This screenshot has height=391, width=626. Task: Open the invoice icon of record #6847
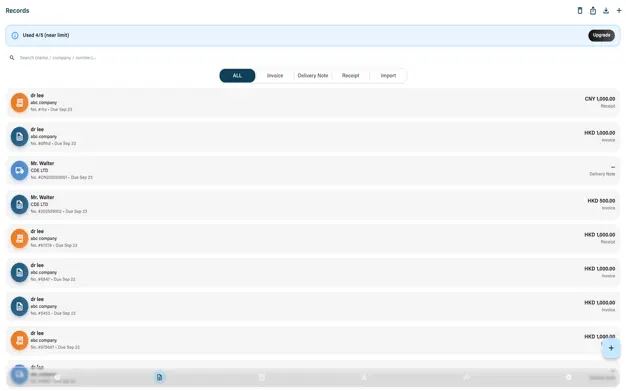click(x=20, y=272)
